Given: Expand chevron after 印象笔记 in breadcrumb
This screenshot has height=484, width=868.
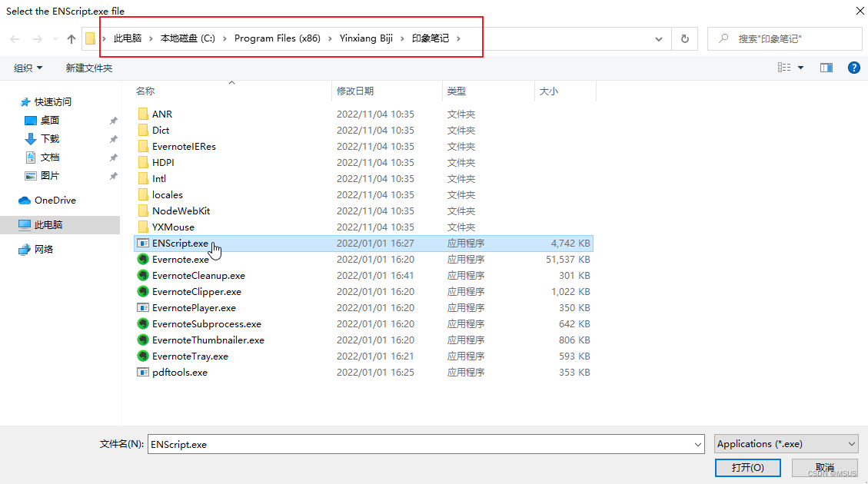Looking at the screenshot, I should click(458, 38).
